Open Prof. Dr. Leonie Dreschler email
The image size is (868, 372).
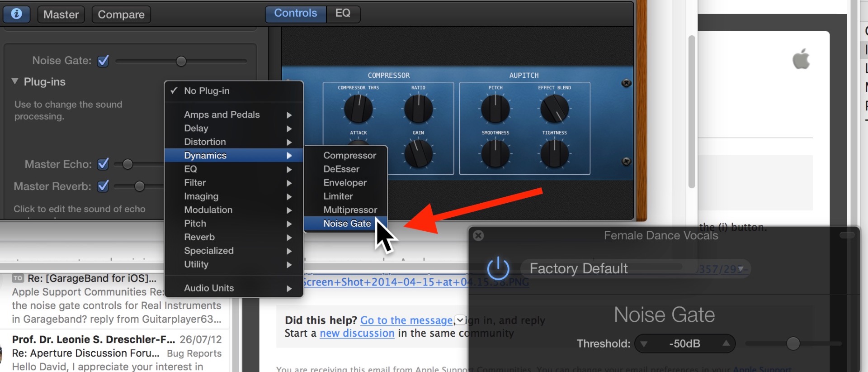click(114, 353)
